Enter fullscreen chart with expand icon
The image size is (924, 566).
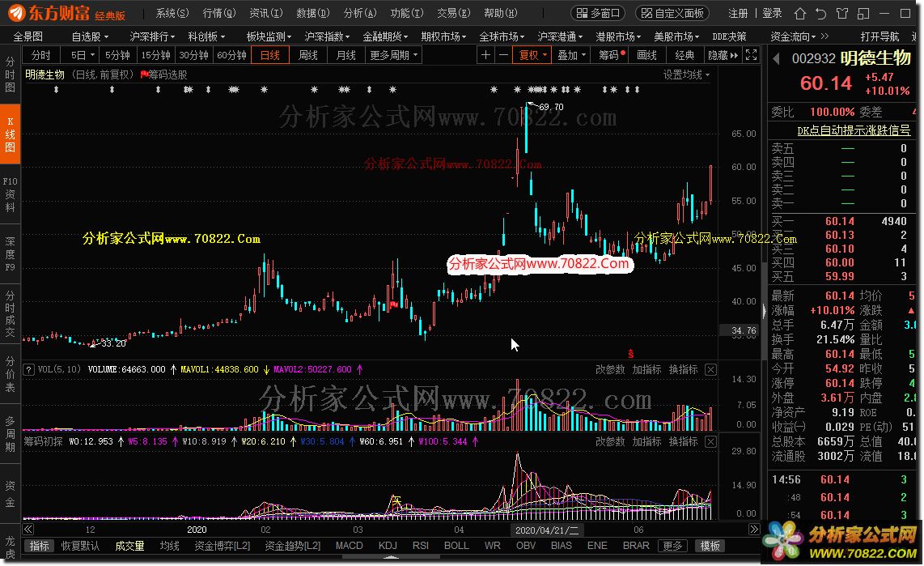[x=751, y=55]
